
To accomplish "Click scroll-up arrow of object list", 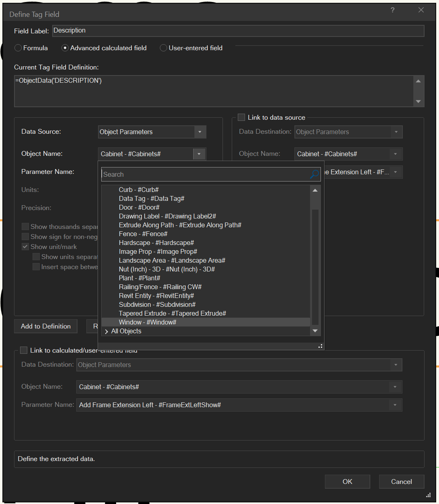I will [x=315, y=190].
